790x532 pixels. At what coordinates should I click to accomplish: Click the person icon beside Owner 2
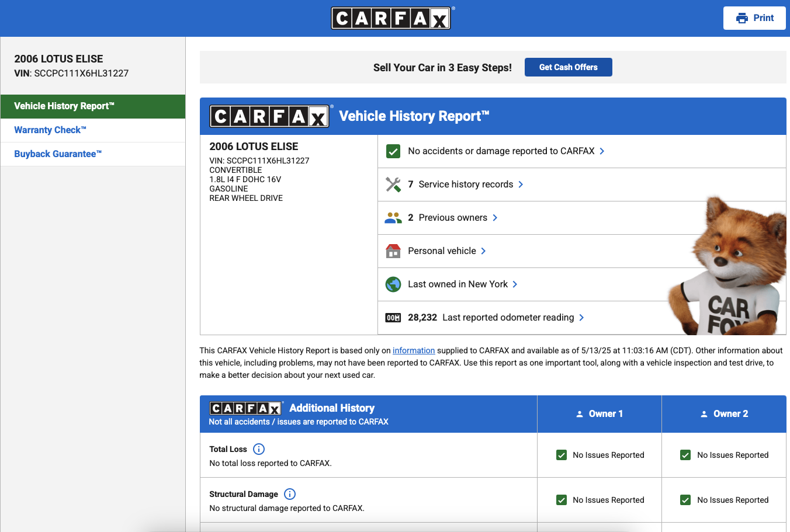click(x=704, y=414)
